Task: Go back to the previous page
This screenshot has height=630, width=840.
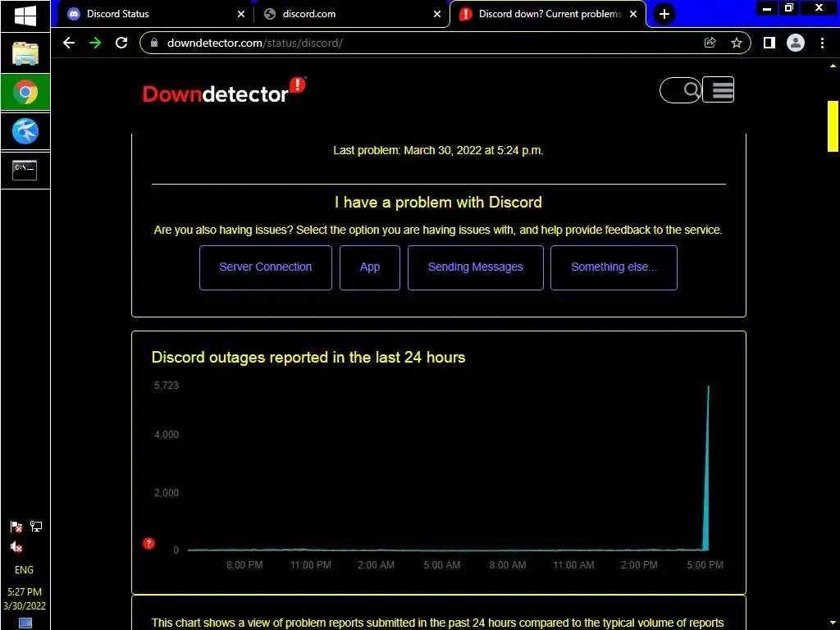Action: pyautogui.click(x=69, y=43)
